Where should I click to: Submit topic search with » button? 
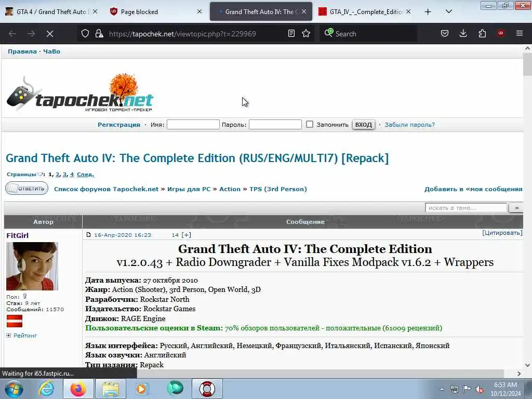[516, 208]
